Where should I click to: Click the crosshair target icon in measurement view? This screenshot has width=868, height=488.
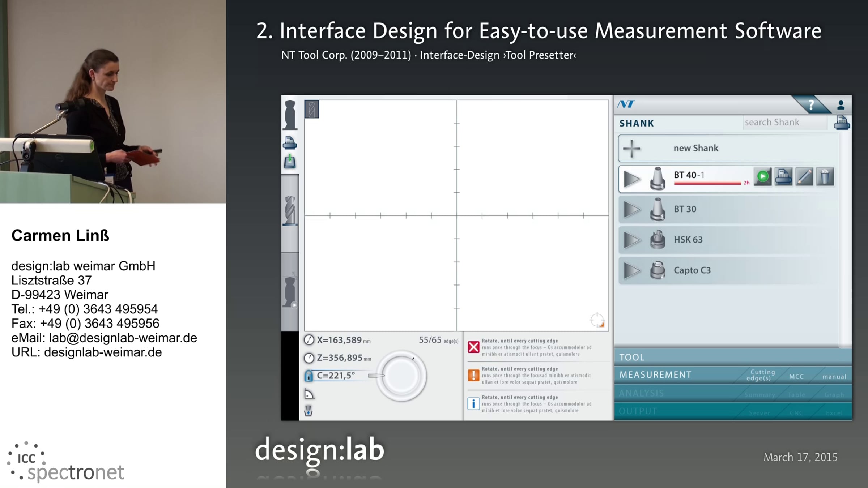597,320
